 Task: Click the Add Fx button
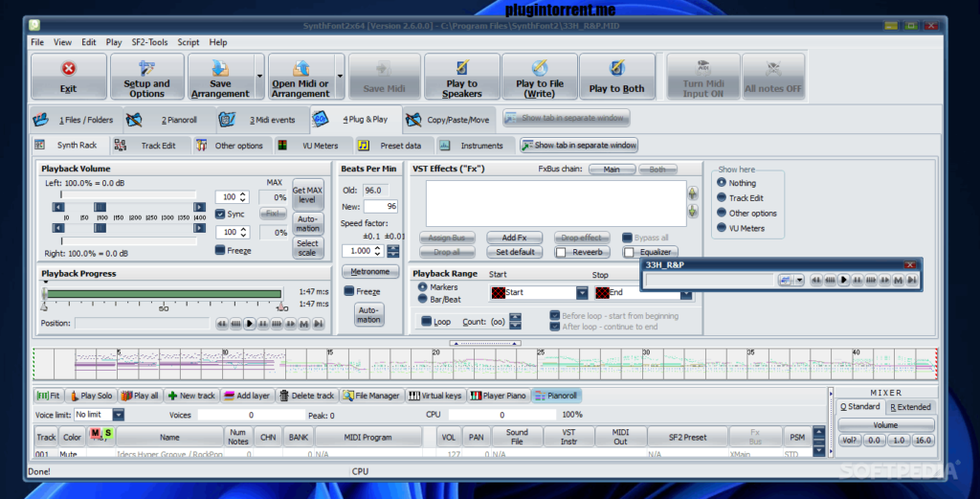tap(514, 238)
